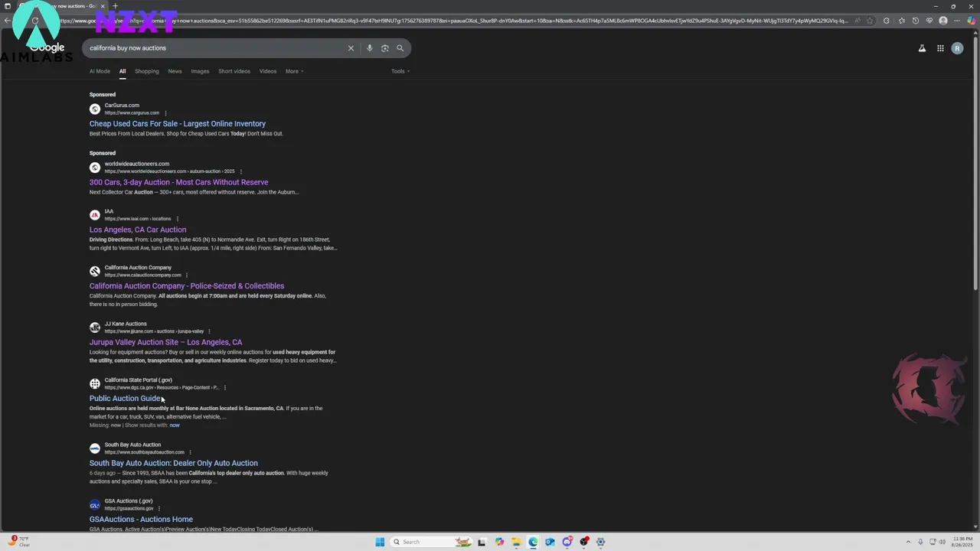Open three-dot menu beside jjkane.com URL
Image resolution: width=980 pixels, height=551 pixels.
point(209,331)
